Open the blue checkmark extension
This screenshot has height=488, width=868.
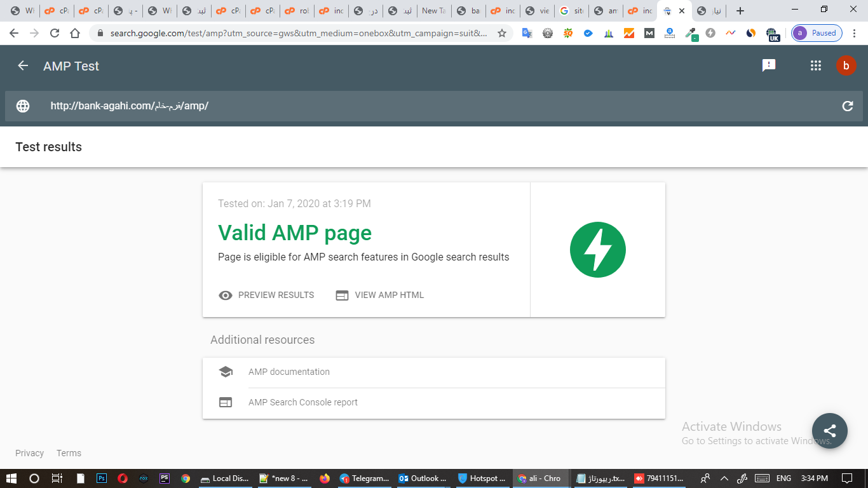click(x=588, y=33)
